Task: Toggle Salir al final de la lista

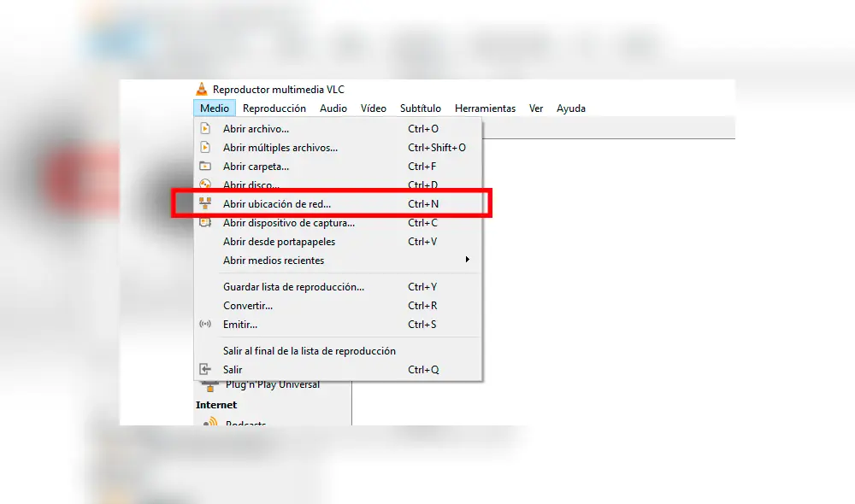Action: tap(310, 350)
